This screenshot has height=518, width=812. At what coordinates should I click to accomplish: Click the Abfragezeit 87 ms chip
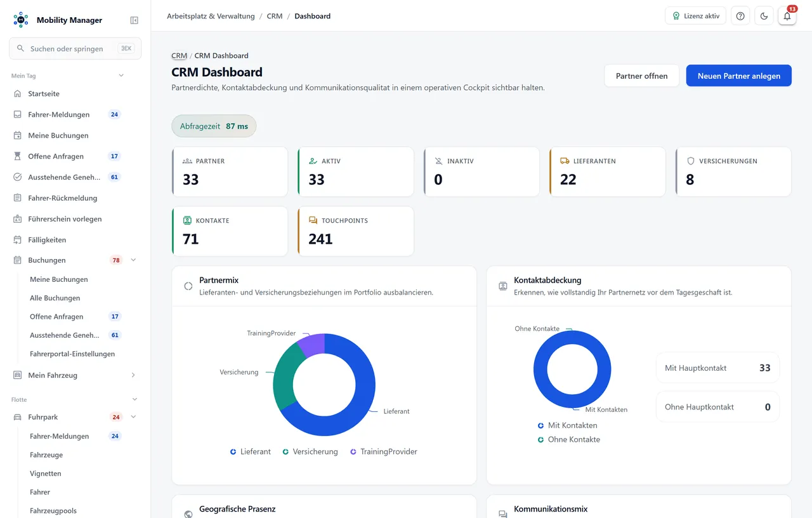(214, 126)
